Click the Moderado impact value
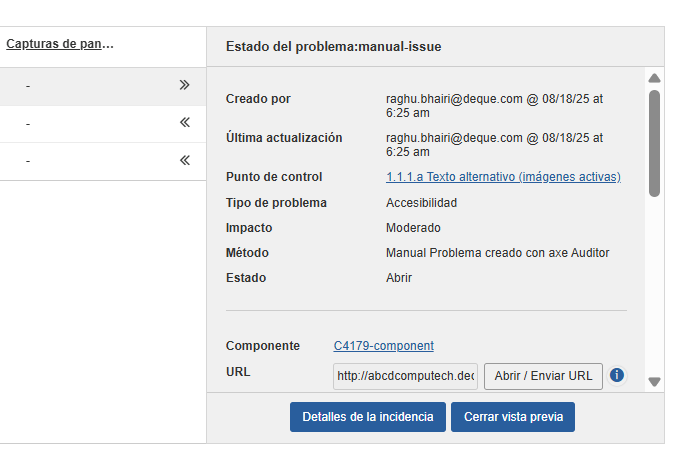This screenshot has width=676, height=451. click(x=413, y=228)
